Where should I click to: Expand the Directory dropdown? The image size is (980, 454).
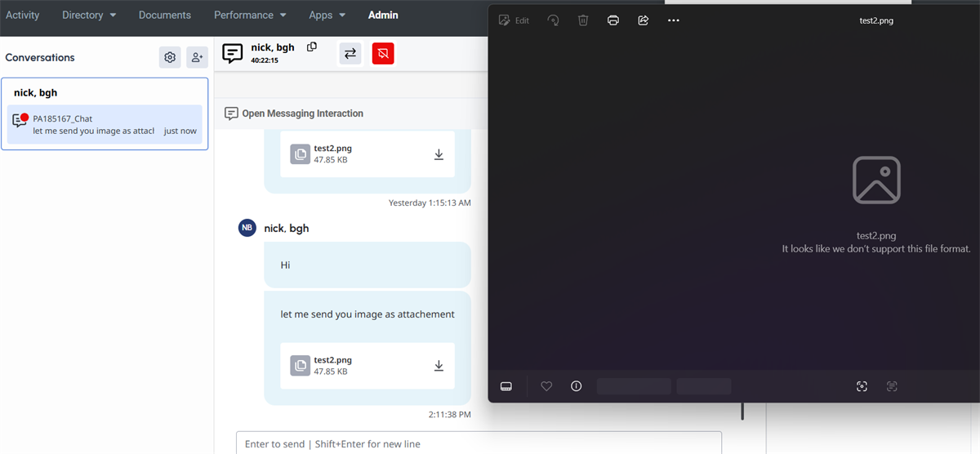(89, 15)
